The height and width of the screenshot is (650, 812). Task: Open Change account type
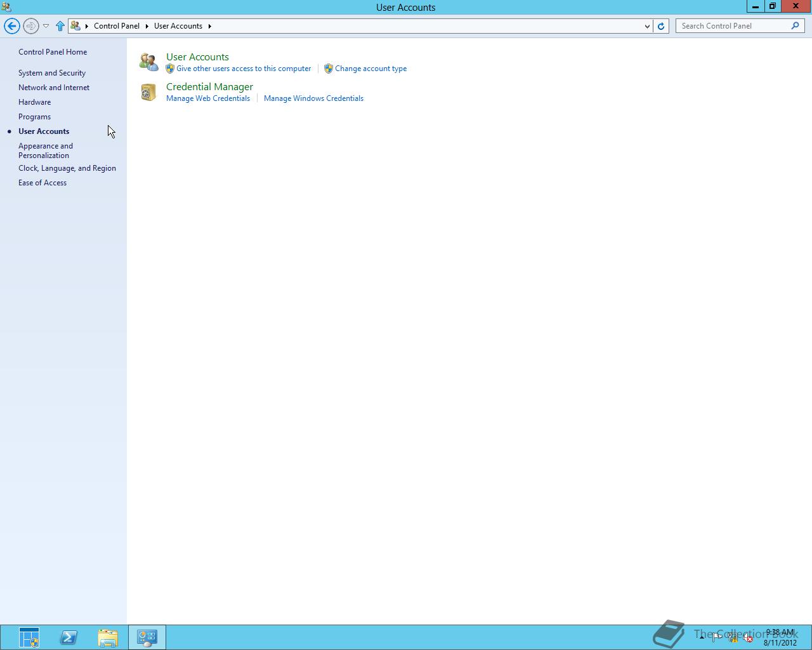click(x=371, y=69)
